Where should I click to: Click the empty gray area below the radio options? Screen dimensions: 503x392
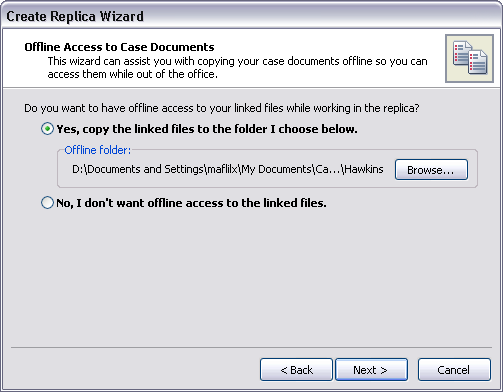pyautogui.click(x=251, y=277)
